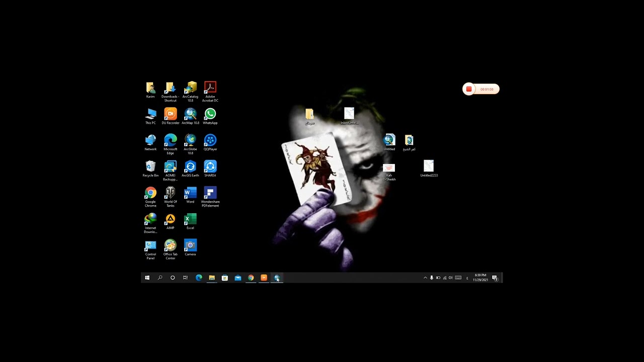Screen dimensions: 644x362
Task: Select the InkedUntitl... image file icon
Action: click(x=349, y=116)
